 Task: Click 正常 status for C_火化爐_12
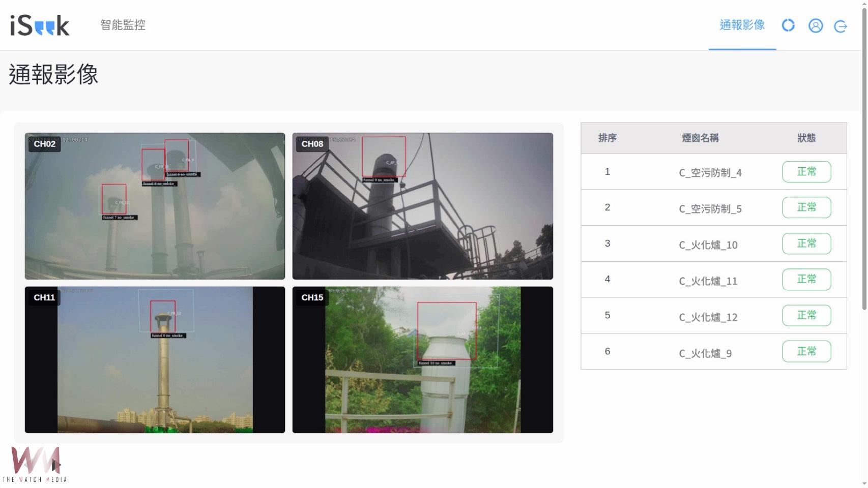pos(806,315)
